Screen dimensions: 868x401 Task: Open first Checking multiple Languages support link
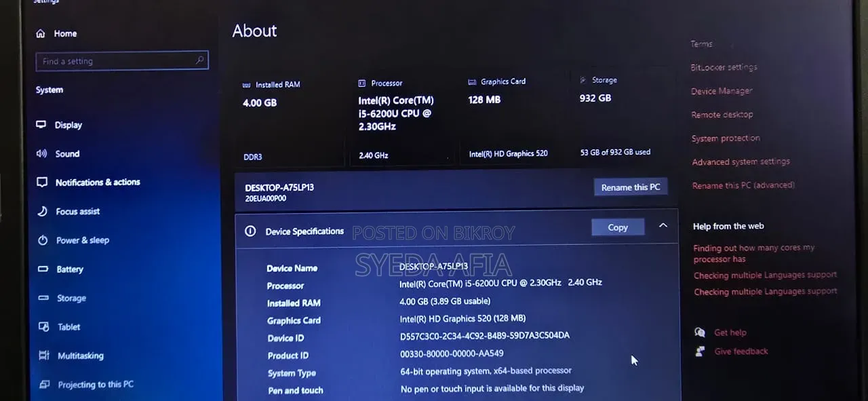[765, 275]
